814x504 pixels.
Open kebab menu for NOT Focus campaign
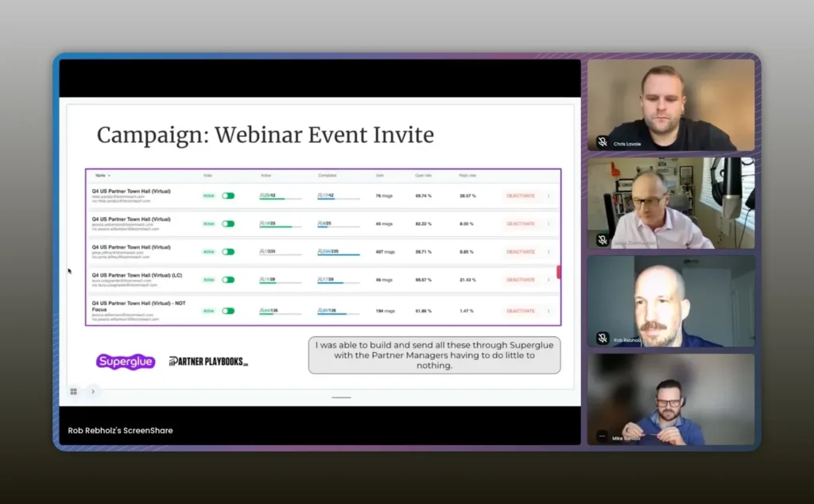[548, 311]
